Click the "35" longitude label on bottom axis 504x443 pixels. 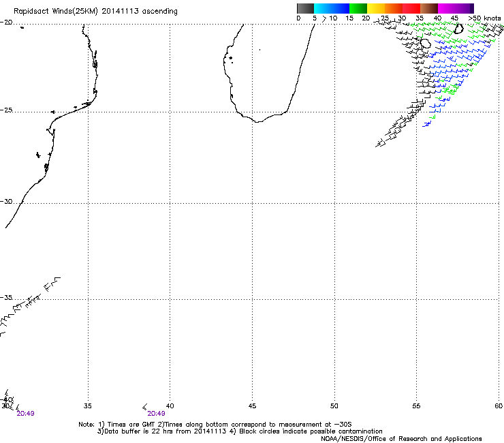point(88,406)
